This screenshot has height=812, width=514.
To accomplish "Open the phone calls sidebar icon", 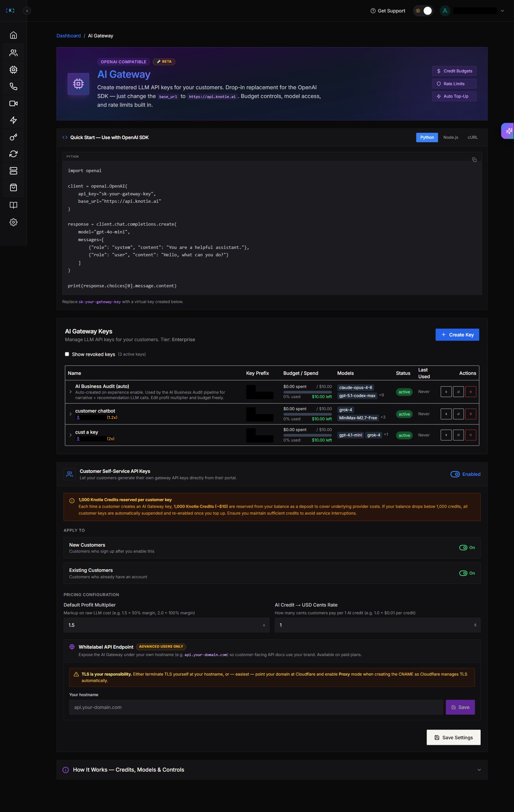I will [x=13, y=86].
